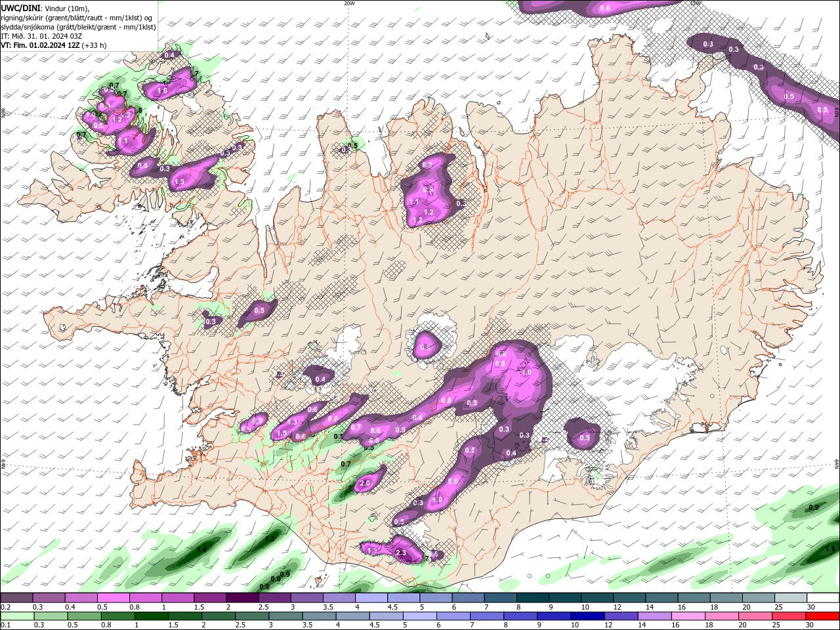Viewport: 840px width, 630px height.
Task: Click the 1.4 value in the green offshore rain band
Action: pyautogui.click(x=202, y=550)
